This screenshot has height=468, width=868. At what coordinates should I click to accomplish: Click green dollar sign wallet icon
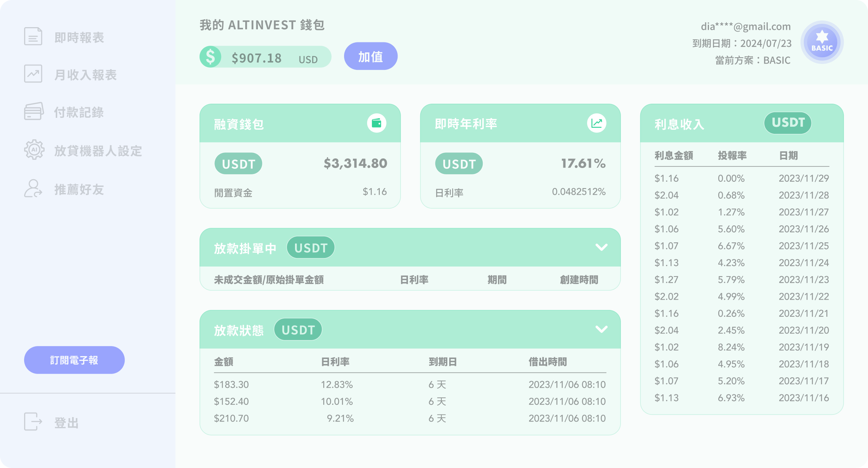[210, 57]
